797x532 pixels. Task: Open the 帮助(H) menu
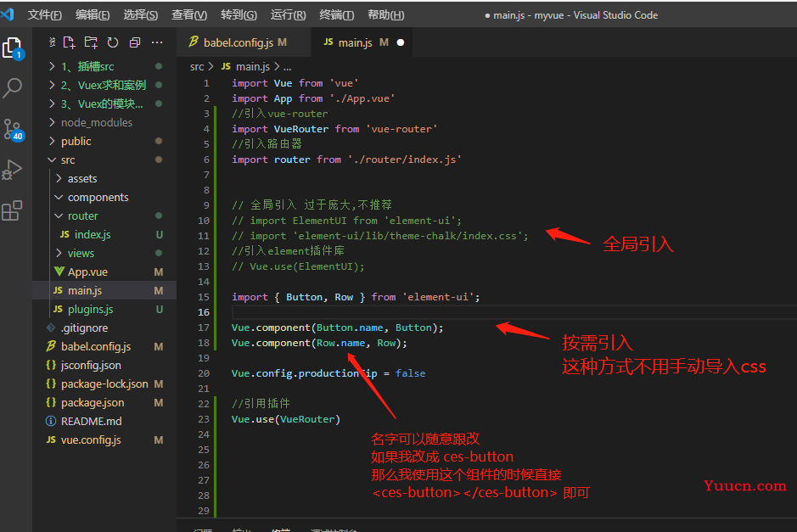386,14
